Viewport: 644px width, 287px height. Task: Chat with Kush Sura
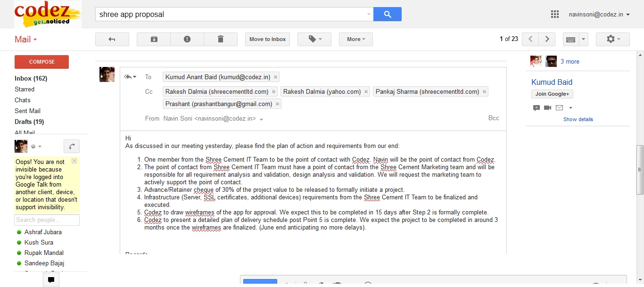(x=39, y=243)
